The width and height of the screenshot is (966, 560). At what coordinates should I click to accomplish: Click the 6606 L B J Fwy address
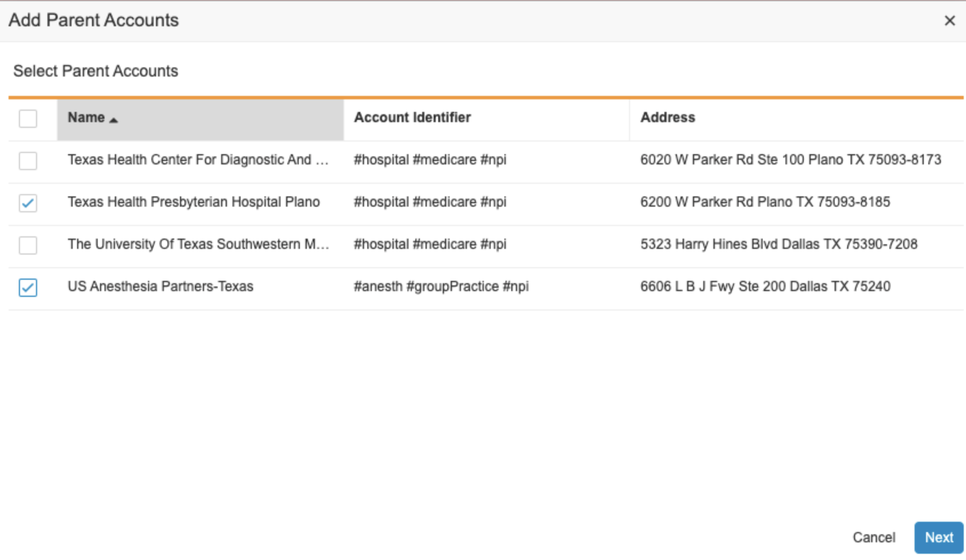(765, 287)
